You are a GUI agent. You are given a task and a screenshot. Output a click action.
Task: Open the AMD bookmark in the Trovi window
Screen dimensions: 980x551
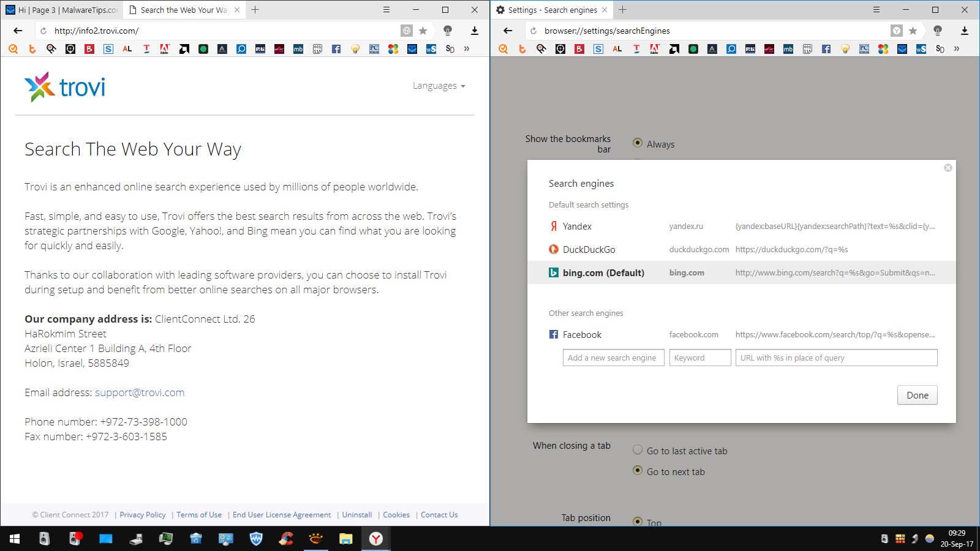point(184,49)
